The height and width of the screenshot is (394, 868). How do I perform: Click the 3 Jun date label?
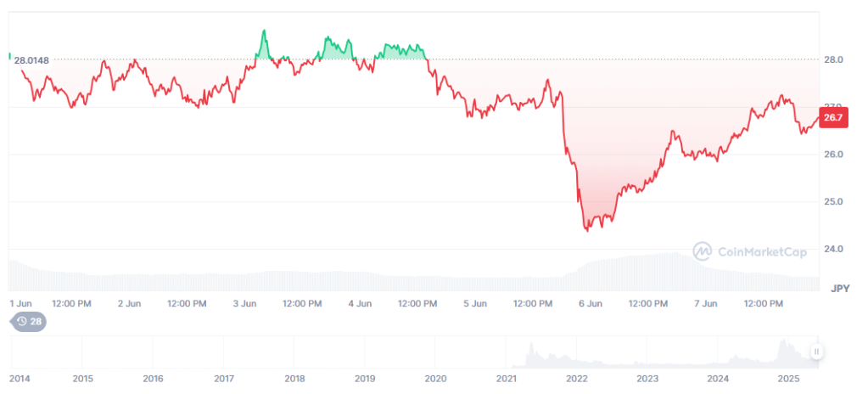coord(244,303)
